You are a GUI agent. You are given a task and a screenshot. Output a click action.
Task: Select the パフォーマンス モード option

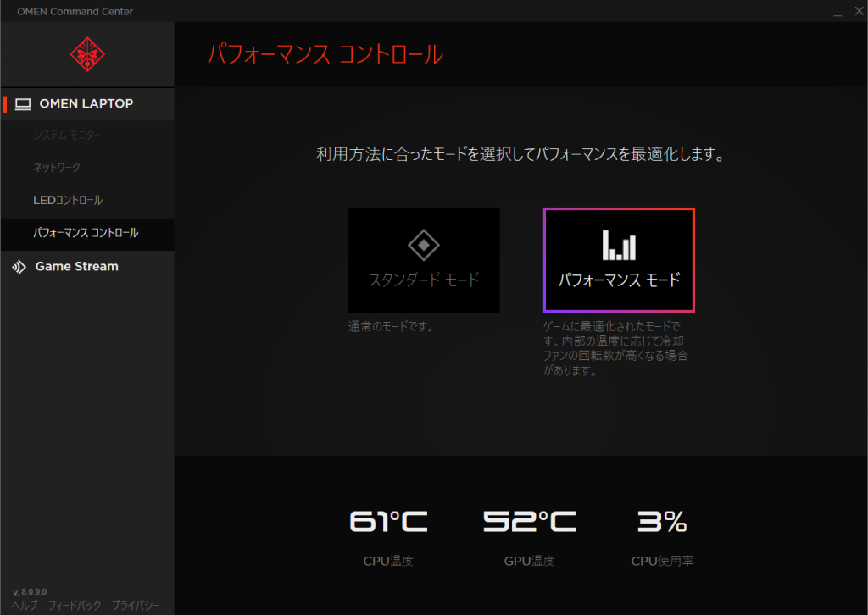tap(619, 260)
